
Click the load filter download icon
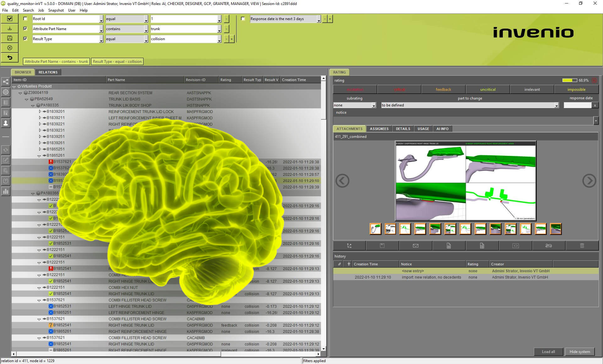pos(10,29)
